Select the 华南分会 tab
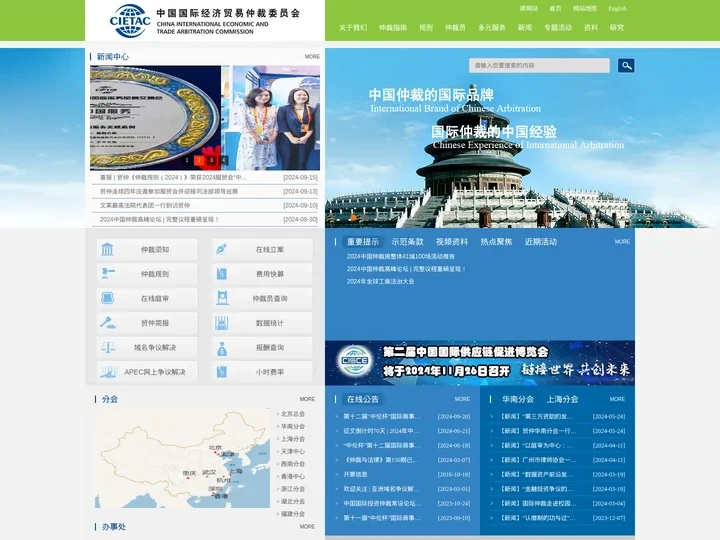Screen dimensions: 720x540 click(x=518, y=399)
